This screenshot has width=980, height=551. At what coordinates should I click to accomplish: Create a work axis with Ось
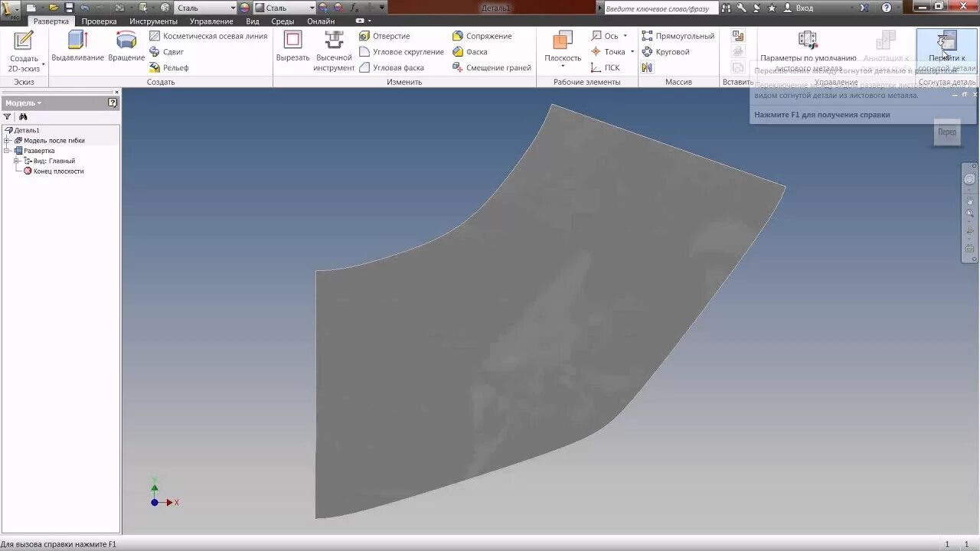click(604, 36)
